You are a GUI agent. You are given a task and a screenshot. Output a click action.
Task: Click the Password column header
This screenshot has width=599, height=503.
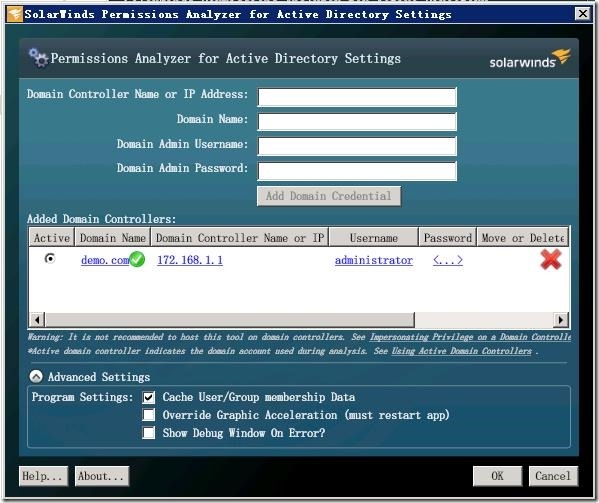(447, 238)
